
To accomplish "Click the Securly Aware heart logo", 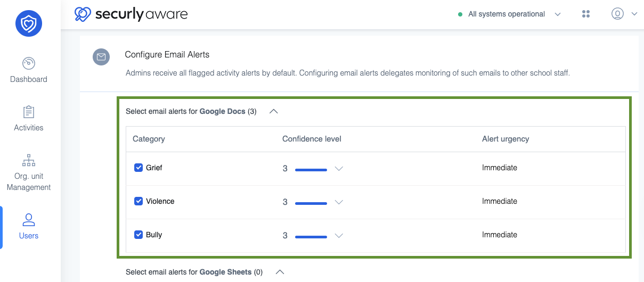I will tap(83, 14).
